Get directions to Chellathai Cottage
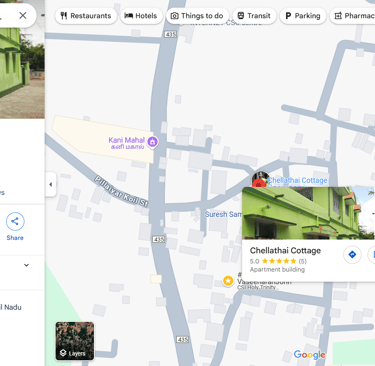Image resolution: width=375 pixels, height=366 pixels. click(352, 255)
